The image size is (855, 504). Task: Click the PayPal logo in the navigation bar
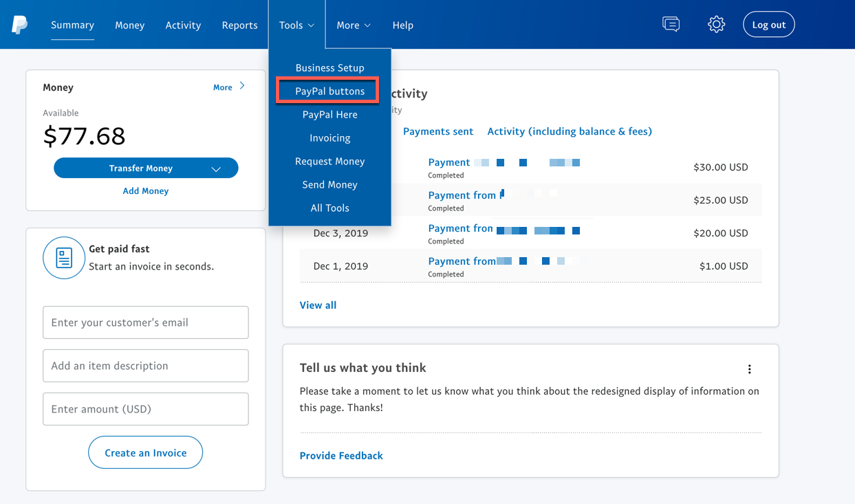20,25
